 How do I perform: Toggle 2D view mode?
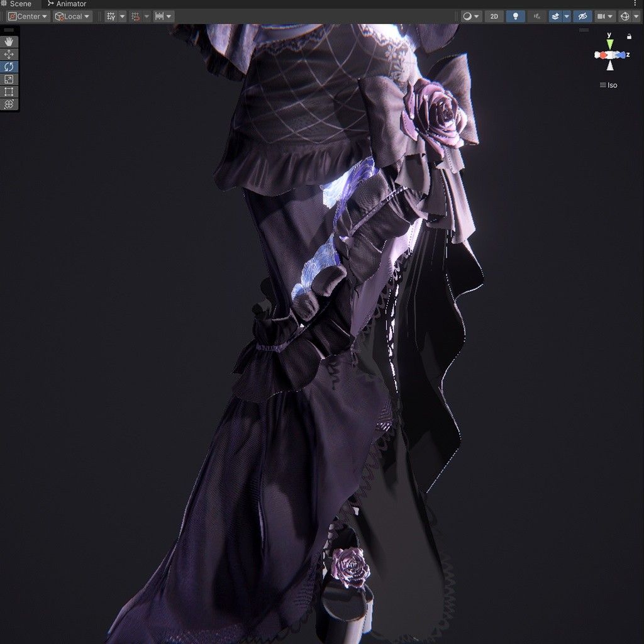[x=494, y=16]
